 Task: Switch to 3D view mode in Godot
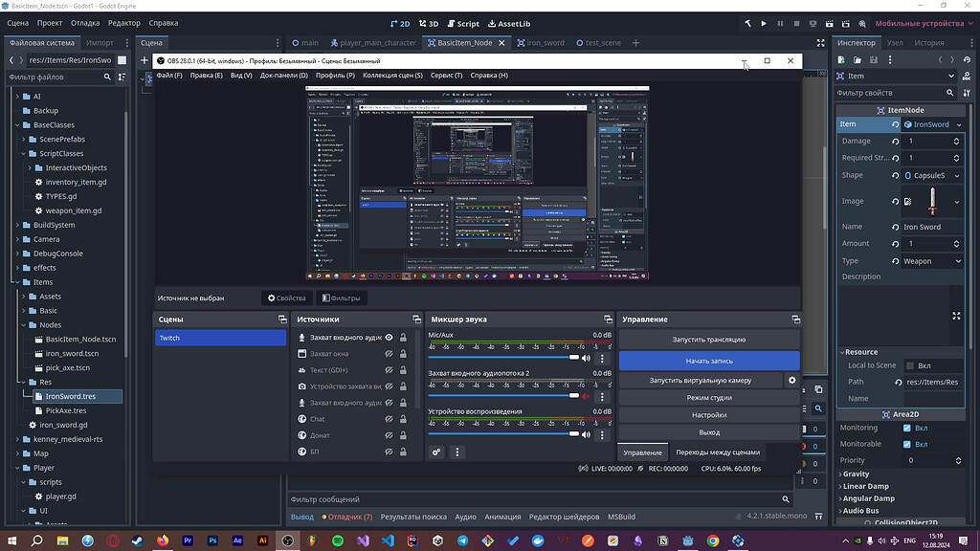point(429,23)
